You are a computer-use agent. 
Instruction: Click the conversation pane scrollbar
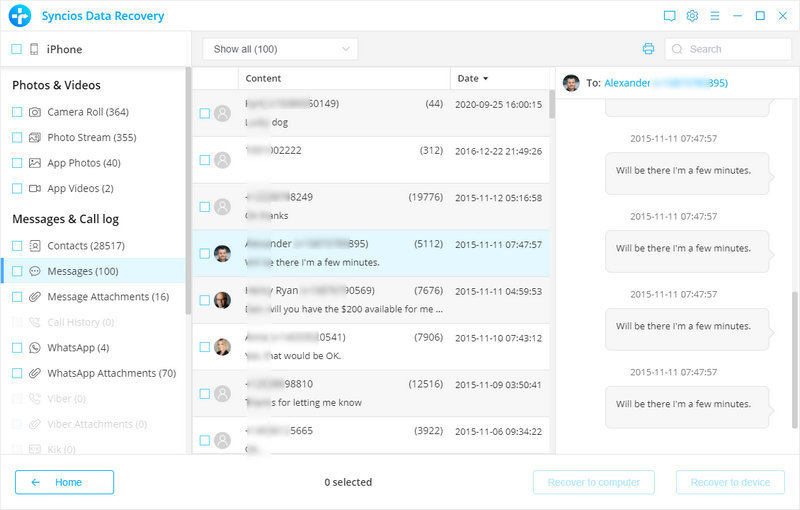[794, 360]
